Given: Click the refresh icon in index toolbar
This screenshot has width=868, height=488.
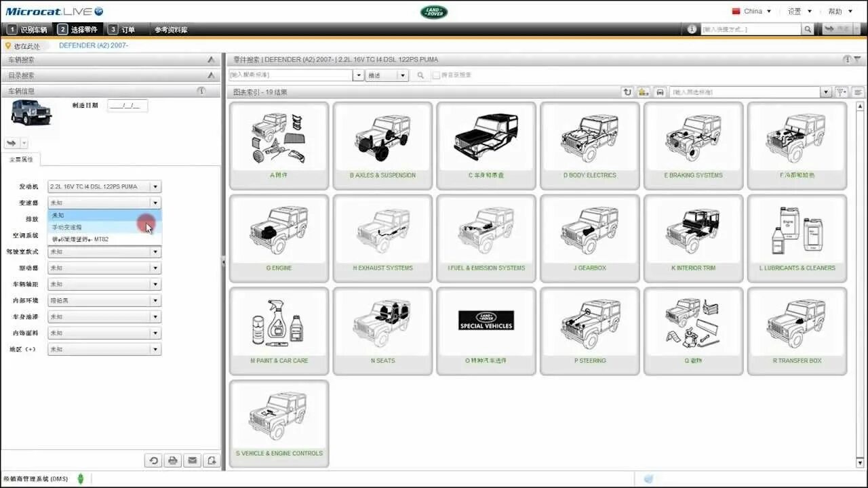Looking at the screenshot, I should click(x=627, y=92).
